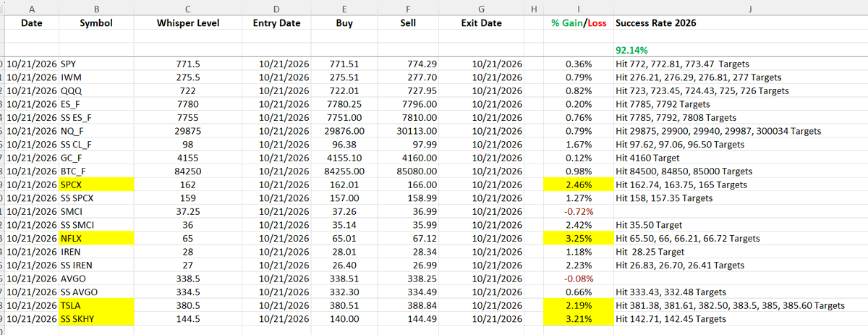Image resolution: width=868 pixels, height=335 pixels.
Task: Select the SS IREN symbol cell
Action: [x=97, y=266]
